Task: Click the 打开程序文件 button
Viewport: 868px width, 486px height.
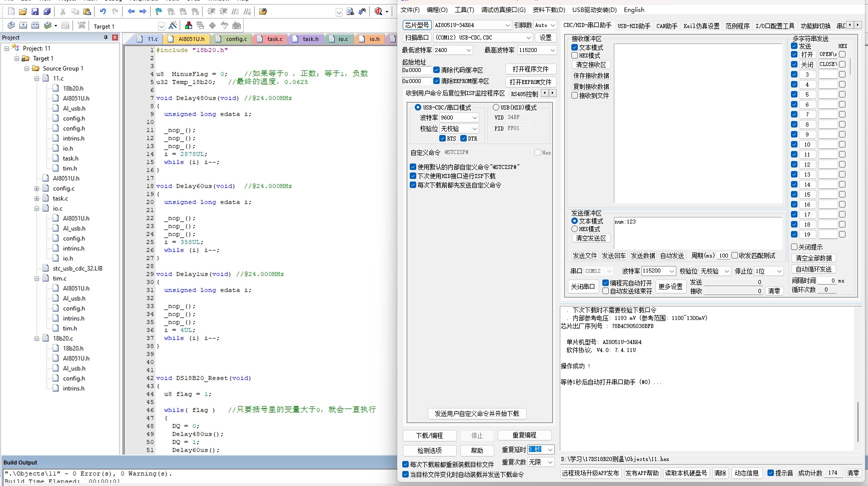Action: point(530,69)
